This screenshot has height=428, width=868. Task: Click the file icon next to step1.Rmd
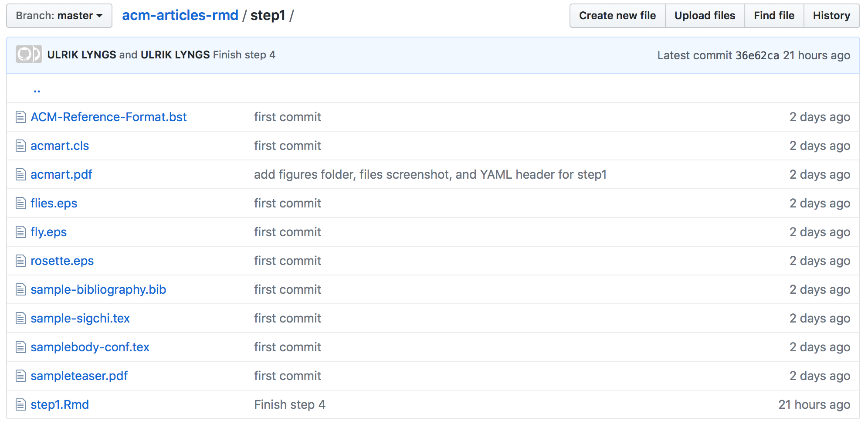[20, 404]
